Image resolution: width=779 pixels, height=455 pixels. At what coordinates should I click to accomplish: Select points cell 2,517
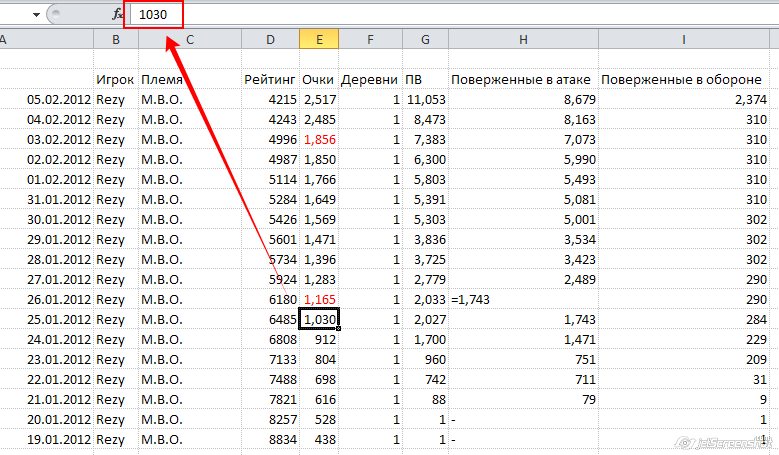(x=319, y=99)
